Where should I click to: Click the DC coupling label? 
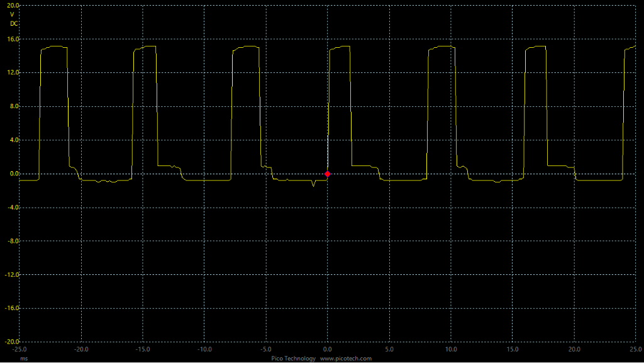point(13,23)
